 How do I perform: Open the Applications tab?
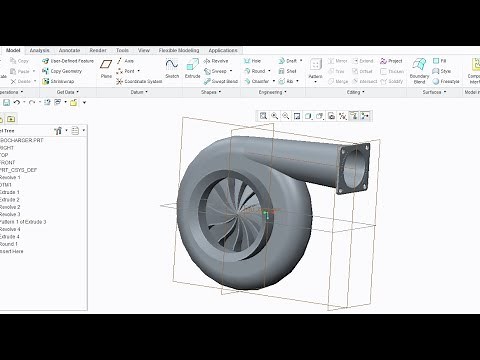[223, 50]
